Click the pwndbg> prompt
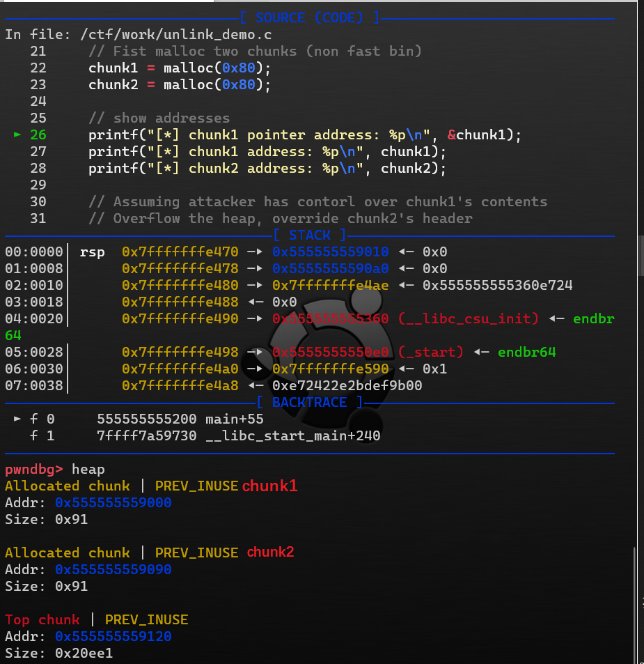The height and width of the screenshot is (664, 644). click(x=34, y=469)
